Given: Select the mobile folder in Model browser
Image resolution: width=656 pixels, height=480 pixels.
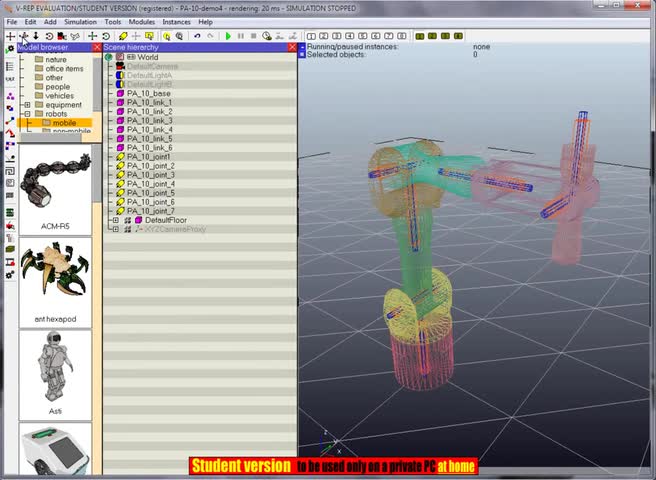Looking at the screenshot, I should pos(64,123).
